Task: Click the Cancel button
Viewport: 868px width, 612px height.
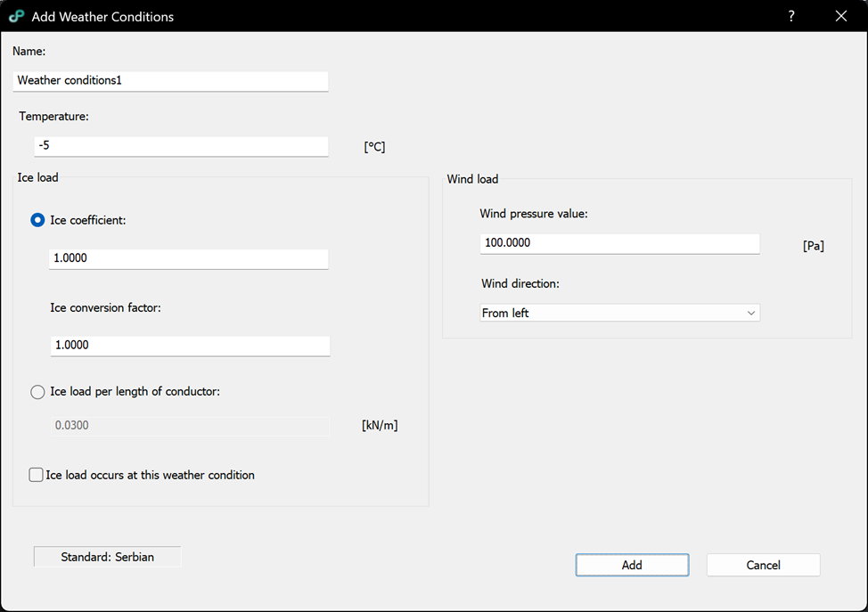Action: 763,565
